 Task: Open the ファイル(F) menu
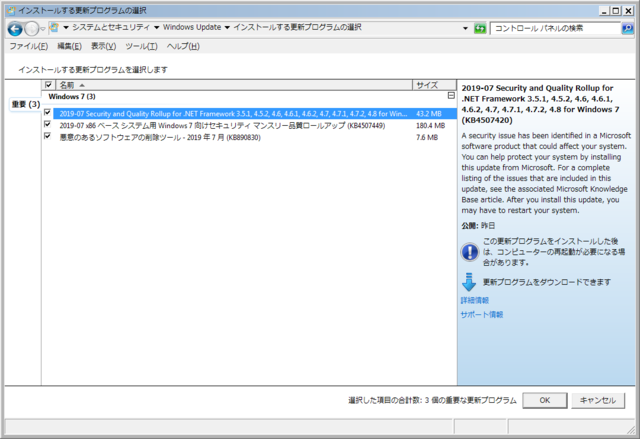[x=29, y=46]
